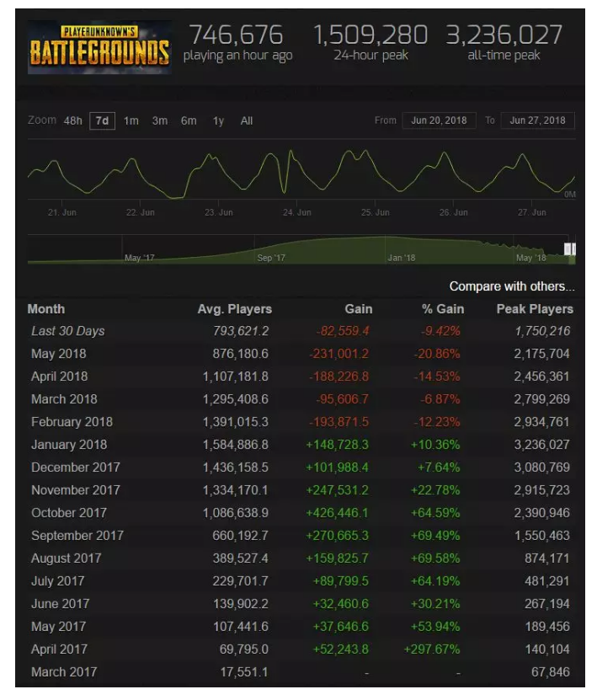Select the Last 30 Days row label
597x700 pixels.
[x=68, y=331]
